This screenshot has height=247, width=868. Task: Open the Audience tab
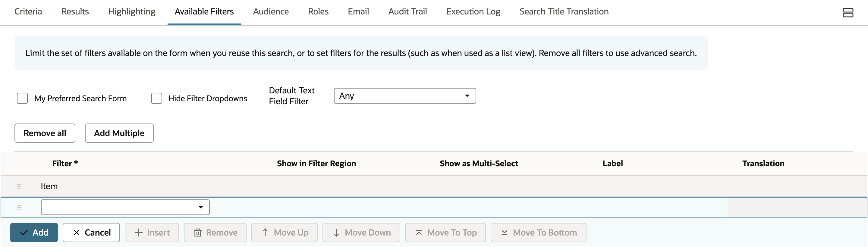pyautogui.click(x=271, y=11)
